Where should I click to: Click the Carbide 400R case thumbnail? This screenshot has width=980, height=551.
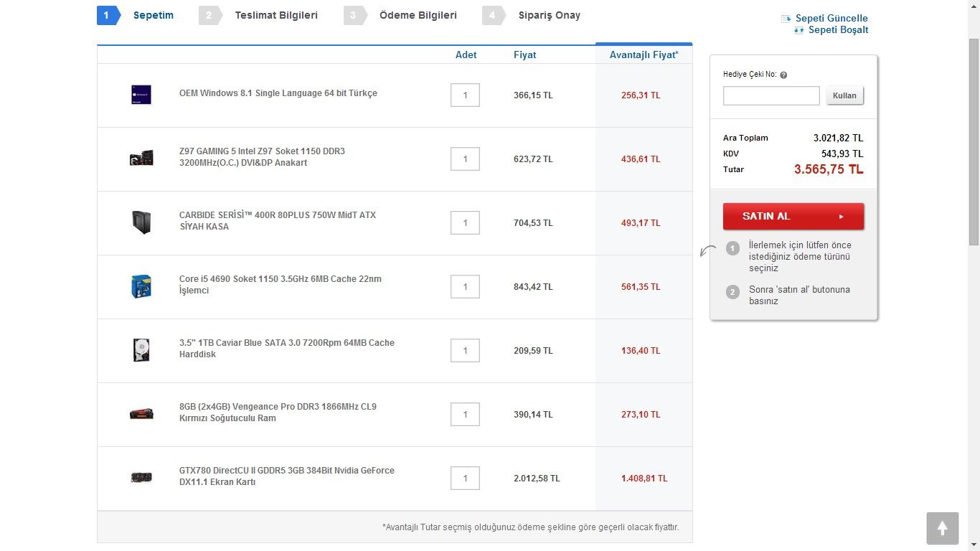coord(141,222)
